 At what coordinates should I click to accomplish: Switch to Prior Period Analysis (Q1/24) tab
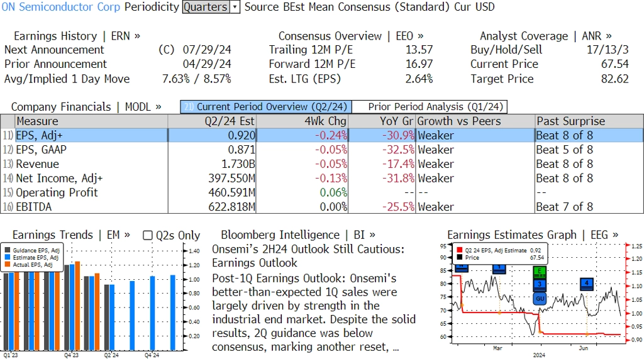(x=430, y=107)
